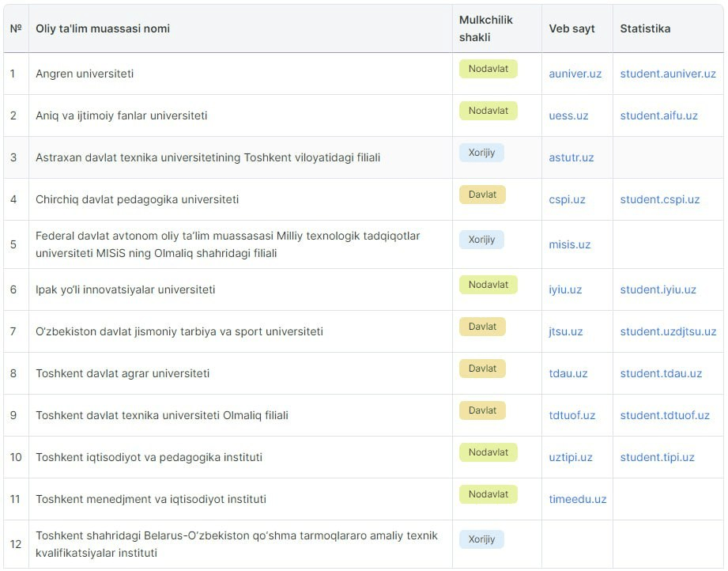
Task: Select 'O'zbekiston davlat jismoniy tarbiya' name cell
Action: (240, 331)
